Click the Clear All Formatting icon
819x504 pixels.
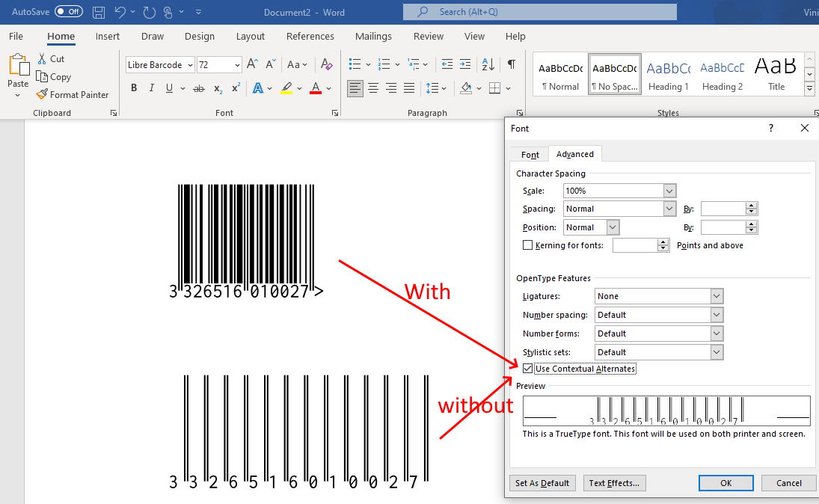point(326,64)
